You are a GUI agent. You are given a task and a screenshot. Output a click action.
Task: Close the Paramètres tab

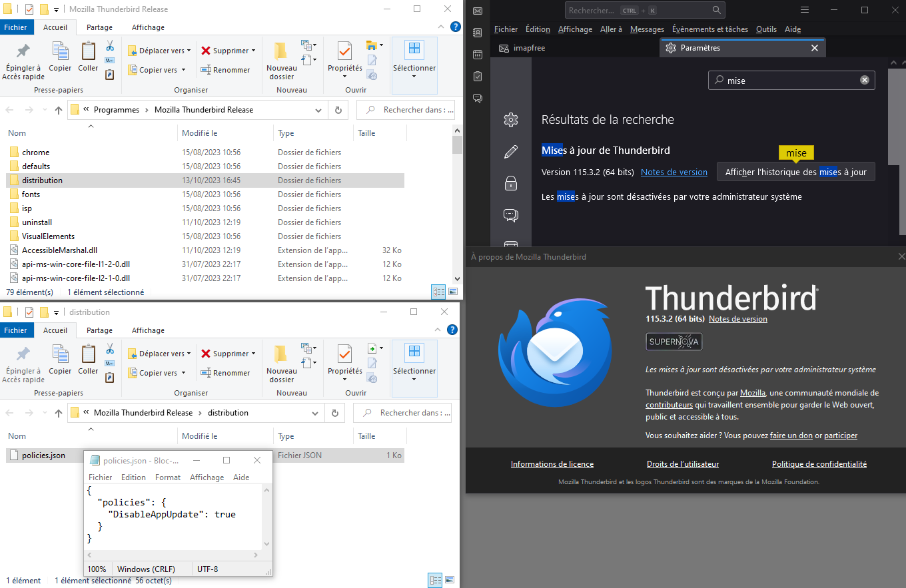[x=814, y=48]
